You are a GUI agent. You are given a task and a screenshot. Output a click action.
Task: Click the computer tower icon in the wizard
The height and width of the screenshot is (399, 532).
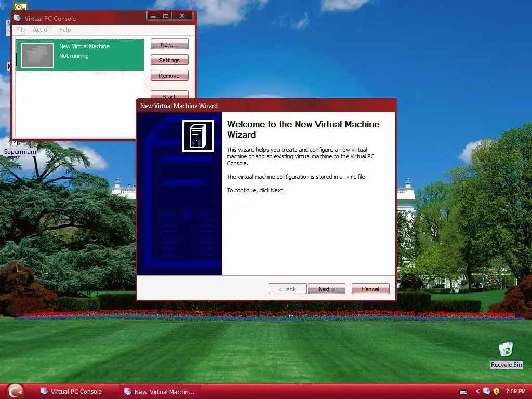pyautogui.click(x=198, y=136)
